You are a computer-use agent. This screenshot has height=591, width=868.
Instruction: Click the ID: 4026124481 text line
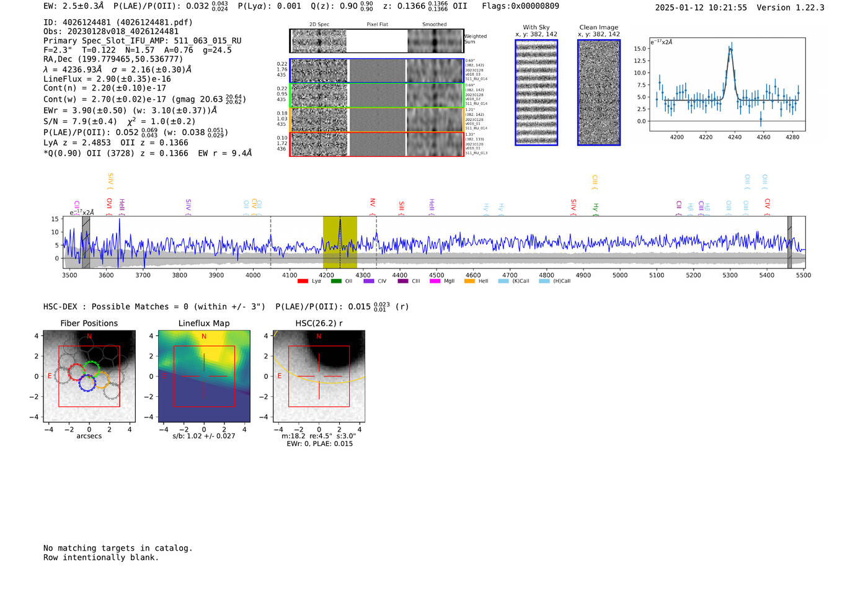[x=118, y=22]
